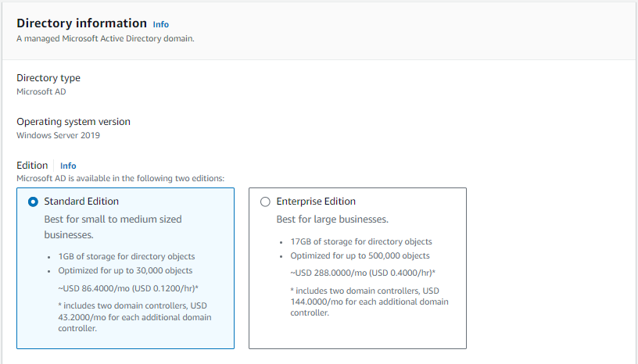Click 'Best for large businesses' description
Viewport: 638px width, 364px height.
pyautogui.click(x=332, y=219)
